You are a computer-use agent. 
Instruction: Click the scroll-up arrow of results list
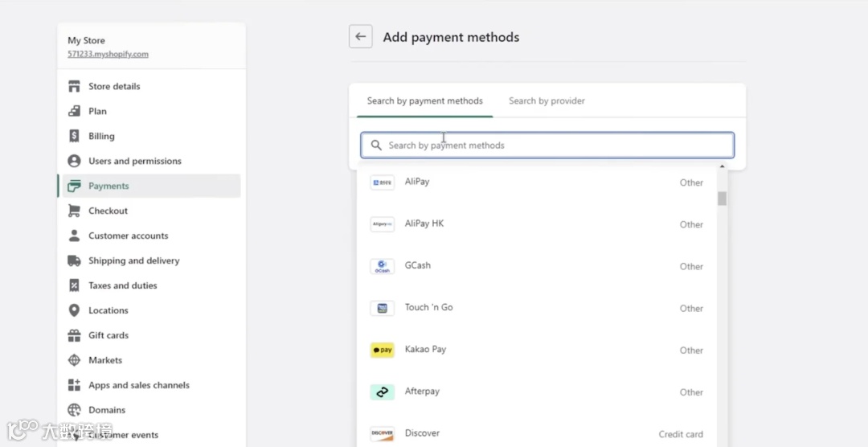click(x=722, y=166)
